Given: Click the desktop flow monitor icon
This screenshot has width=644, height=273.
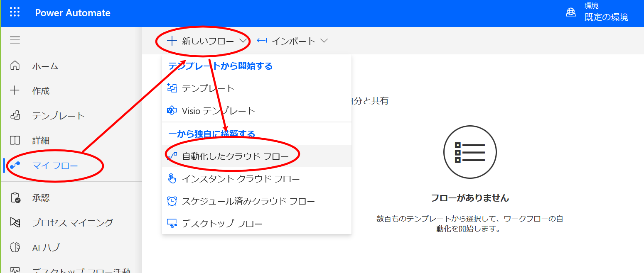Looking at the screenshot, I should click(172, 224).
